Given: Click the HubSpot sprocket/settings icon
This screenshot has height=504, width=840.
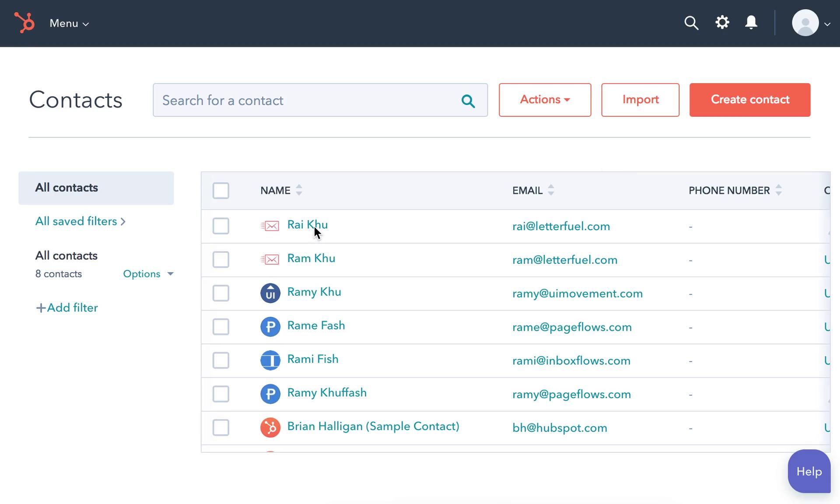Looking at the screenshot, I should coord(722,23).
